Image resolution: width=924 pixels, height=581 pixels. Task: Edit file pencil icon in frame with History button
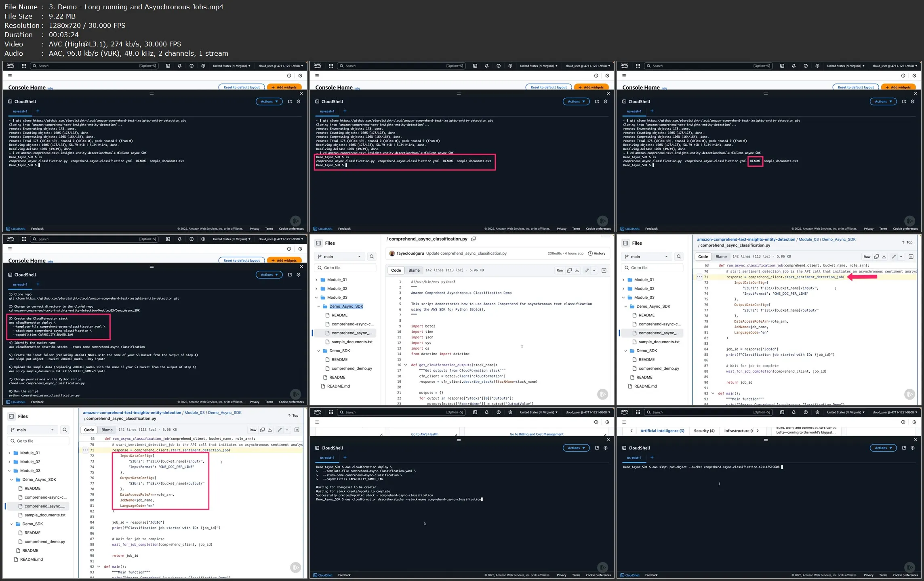(587, 271)
